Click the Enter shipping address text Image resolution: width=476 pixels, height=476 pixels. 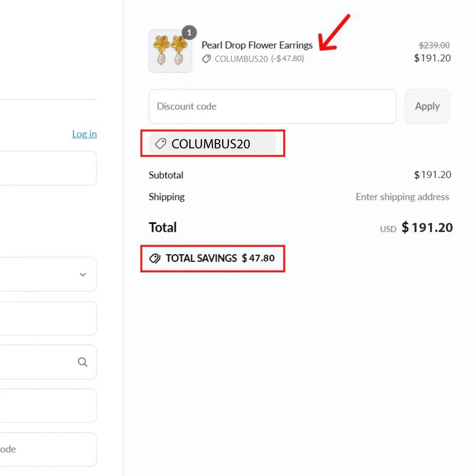tap(402, 197)
